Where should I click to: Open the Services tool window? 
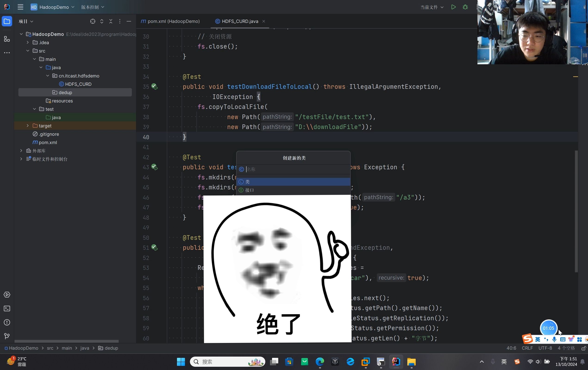pyautogui.click(x=7, y=295)
